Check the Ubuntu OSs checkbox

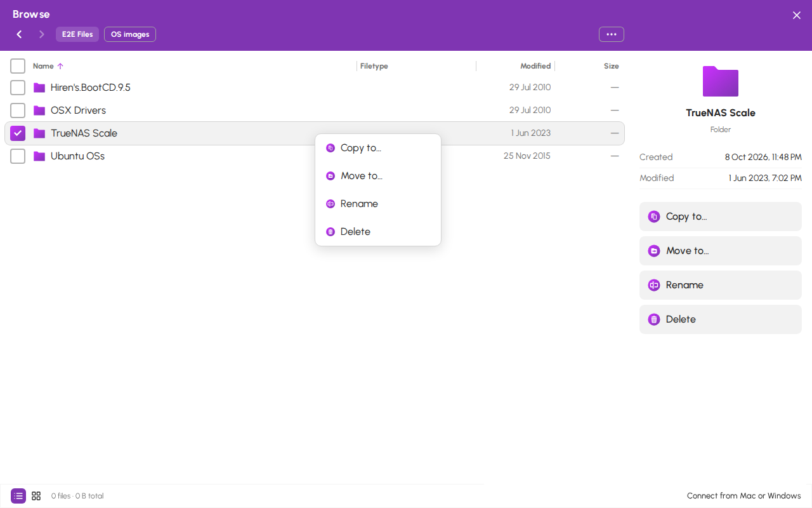[x=18, y=156]
